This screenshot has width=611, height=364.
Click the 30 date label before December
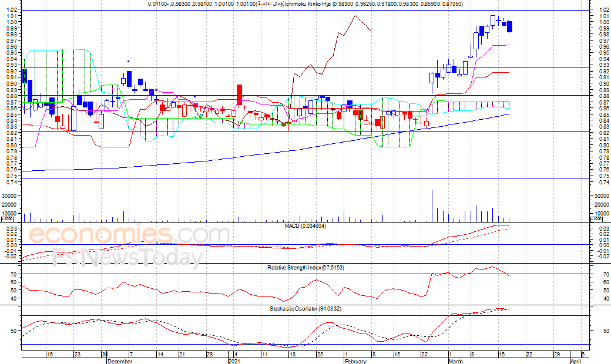tap(105, 354)
